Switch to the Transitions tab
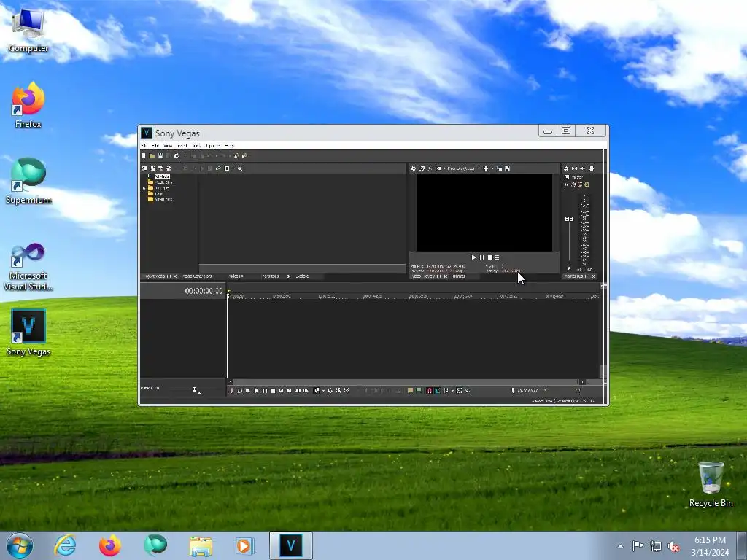Screen dimensions: 747x560 pyautogui.click(x=271, y=276)
